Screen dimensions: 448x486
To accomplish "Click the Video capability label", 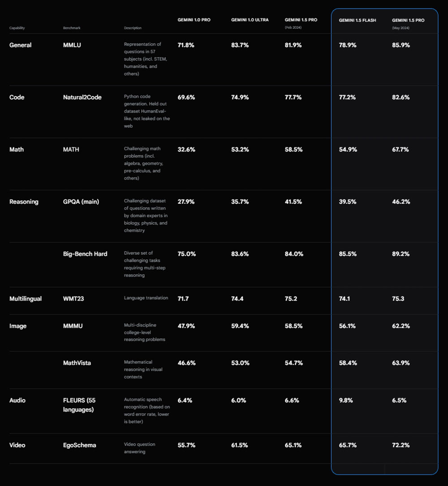I will coord(17,445).
